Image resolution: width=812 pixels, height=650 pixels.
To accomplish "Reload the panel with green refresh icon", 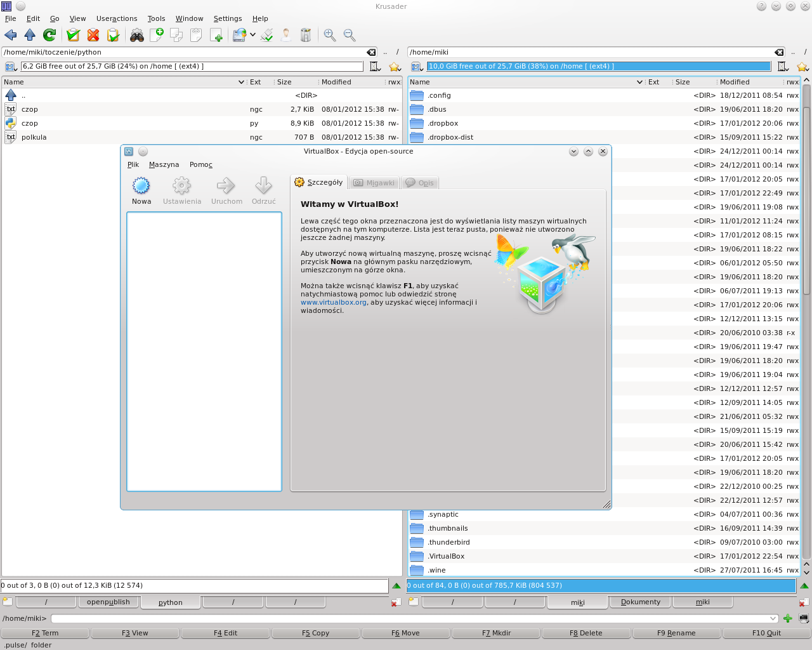I will [x=49, y=35].
